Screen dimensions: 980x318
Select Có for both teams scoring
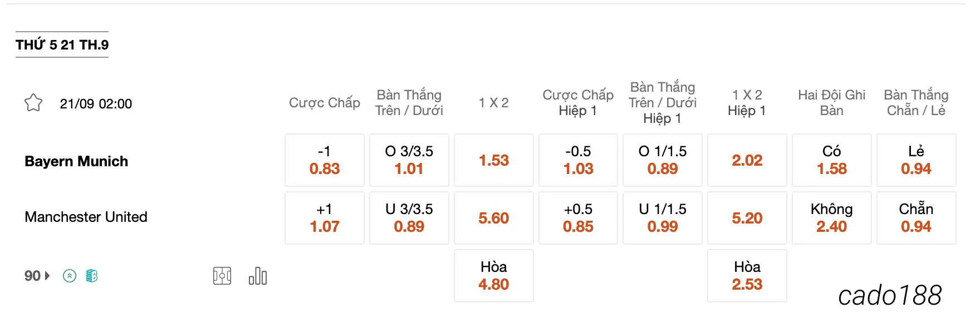(x=832, y=160)
